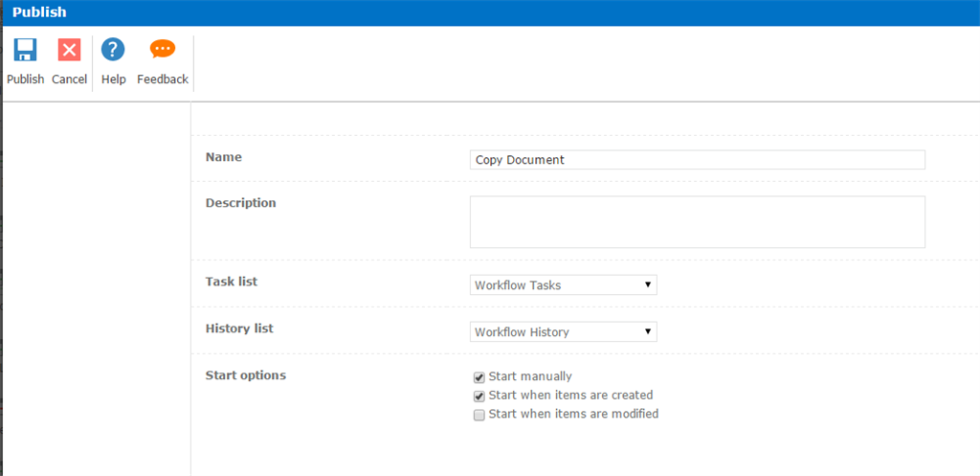
Task: Uncheck Start when items are created
Action: 479,396
